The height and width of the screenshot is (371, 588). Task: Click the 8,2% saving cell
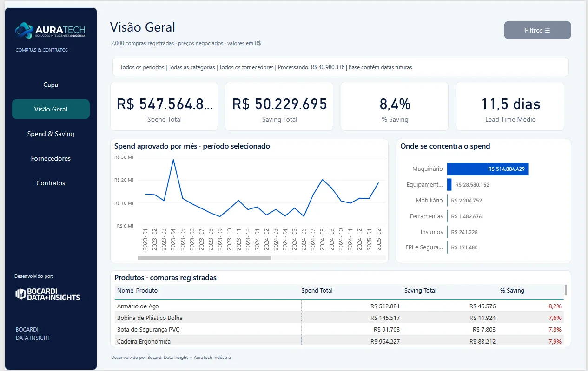click(555, 306)
